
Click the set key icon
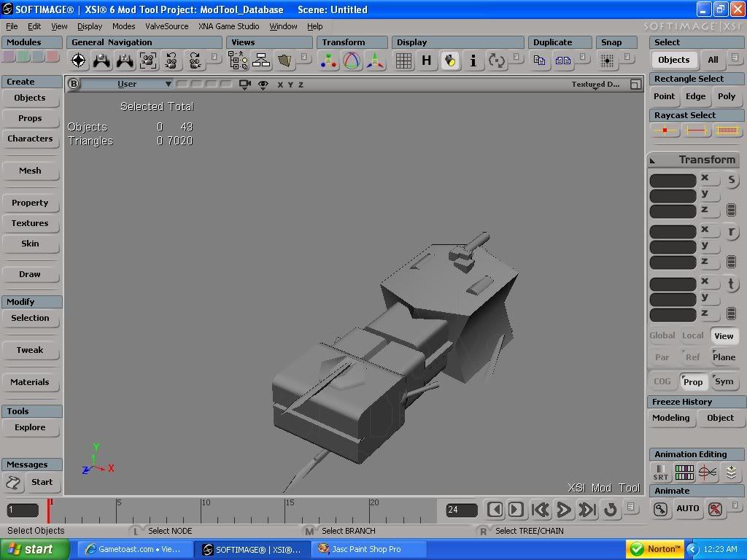(660, 509)
